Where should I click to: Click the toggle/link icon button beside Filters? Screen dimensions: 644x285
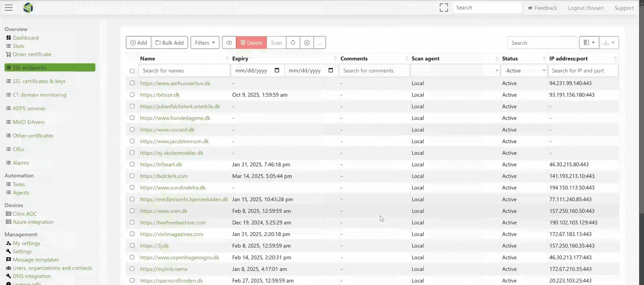click(x=229, y=43)
